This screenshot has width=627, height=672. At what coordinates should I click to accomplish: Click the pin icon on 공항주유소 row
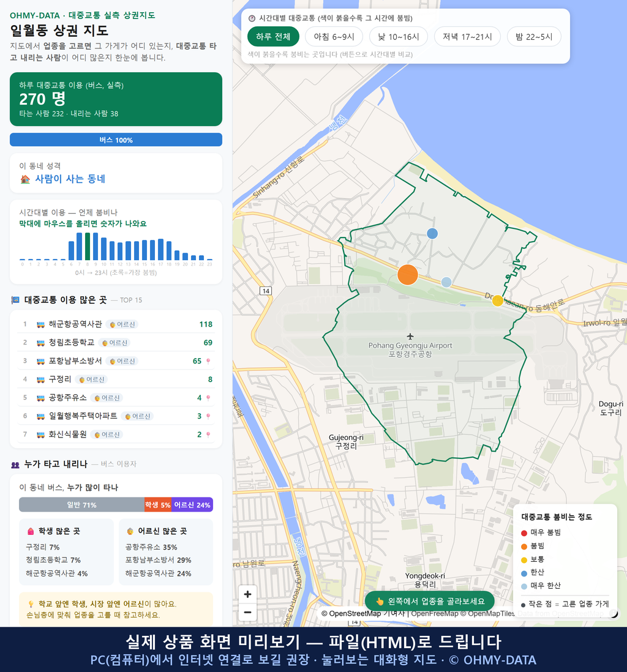pyautogui.click(x=208, y=398)
